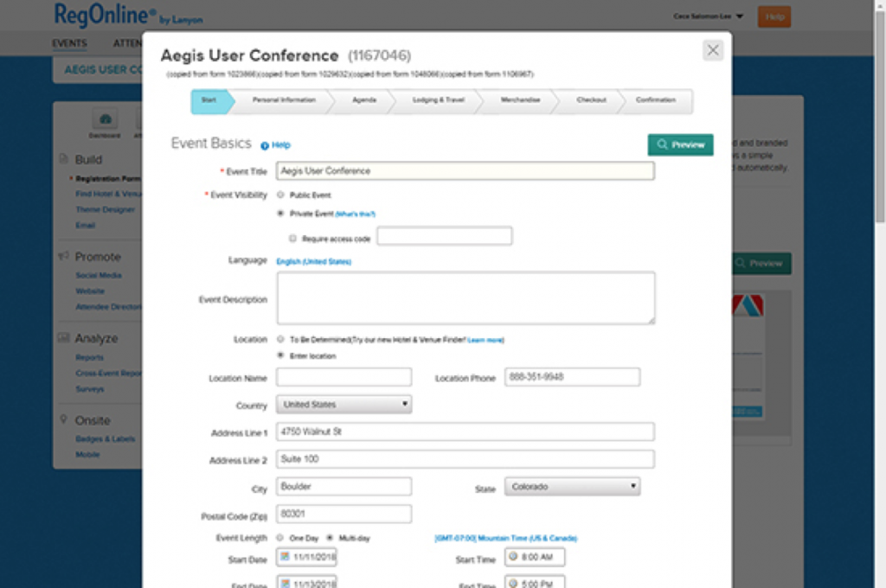886x588 pixels.
Task: Open the State dropdown showing Colorado
Action: [x=572, y=487]
